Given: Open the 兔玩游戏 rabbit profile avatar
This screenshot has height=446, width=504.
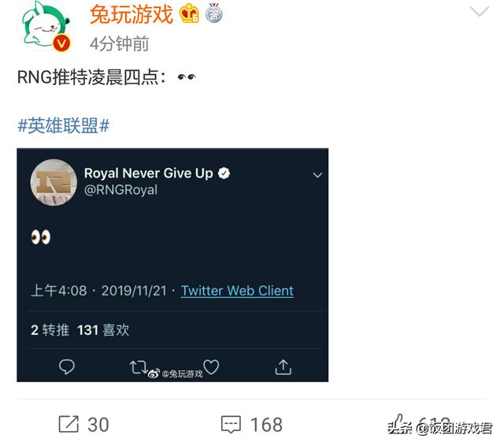Looking at the screenshot, I should [x=45, y=26].
